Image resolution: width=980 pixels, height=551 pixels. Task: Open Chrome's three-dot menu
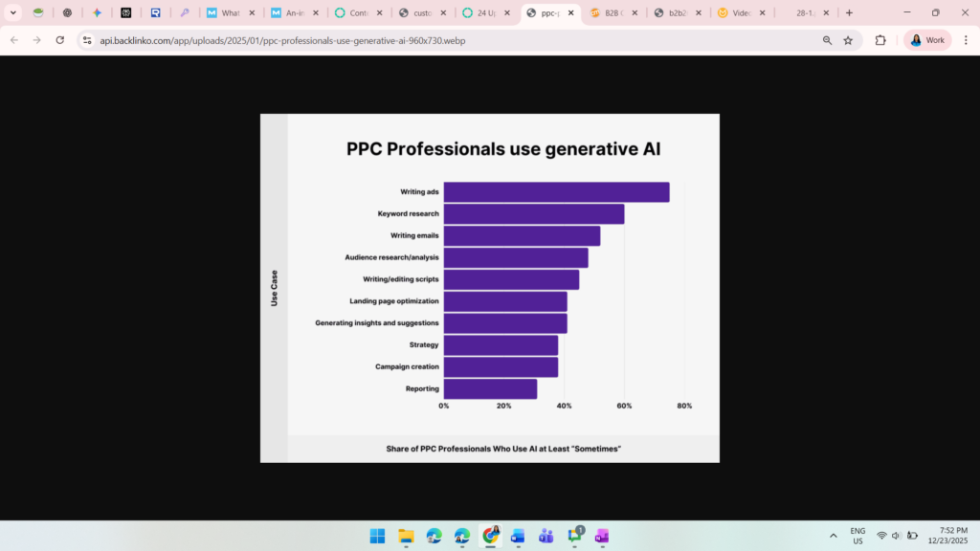point(968,40)
